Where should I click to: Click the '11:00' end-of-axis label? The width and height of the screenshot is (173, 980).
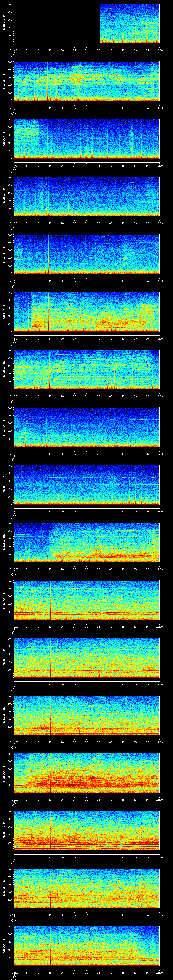coord(159,108)
